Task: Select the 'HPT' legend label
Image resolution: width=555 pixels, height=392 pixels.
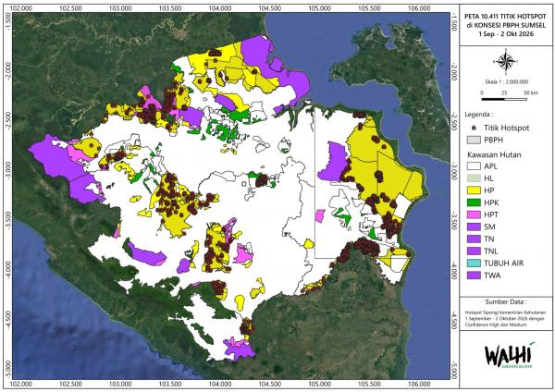Action: [x=491, y=214]
